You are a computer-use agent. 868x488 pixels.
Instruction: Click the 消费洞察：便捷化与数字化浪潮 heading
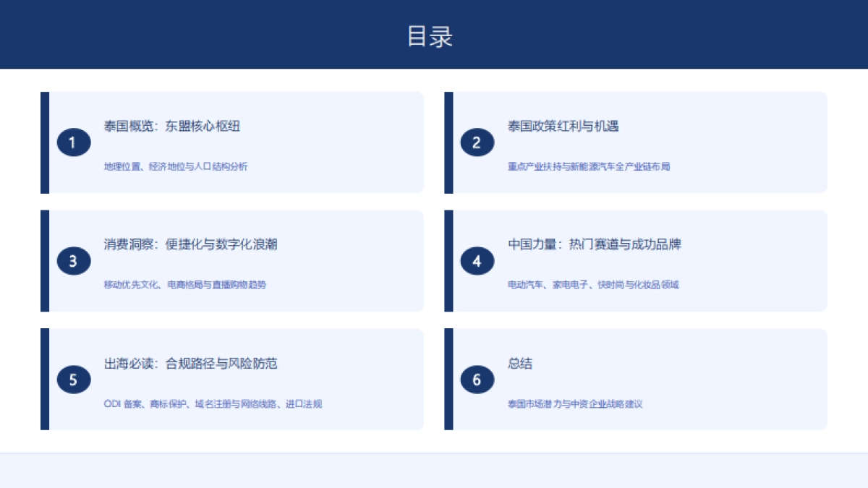click(x=192, y=244)
